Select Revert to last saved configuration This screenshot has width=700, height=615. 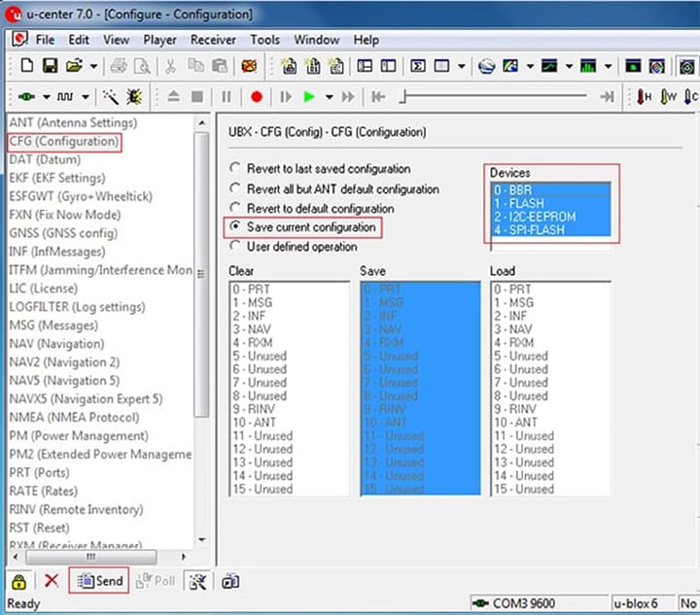(320, 169)
